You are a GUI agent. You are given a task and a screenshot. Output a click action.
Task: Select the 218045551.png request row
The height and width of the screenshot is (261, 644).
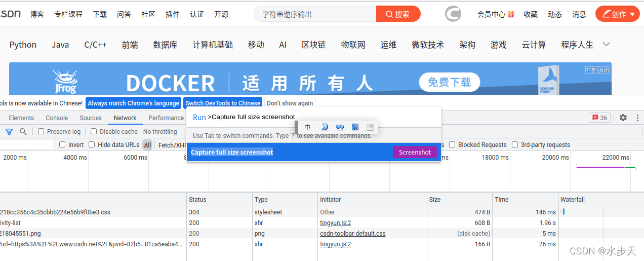tap(322, 233)
